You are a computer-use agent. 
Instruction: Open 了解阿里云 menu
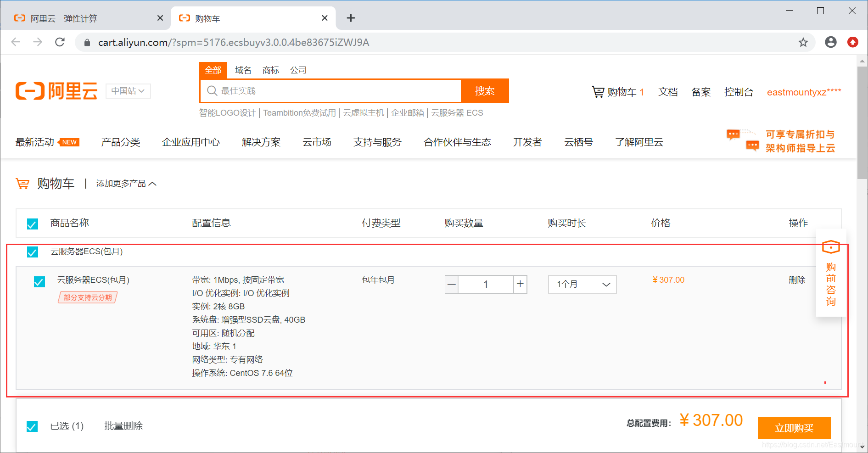coord(639,142)
